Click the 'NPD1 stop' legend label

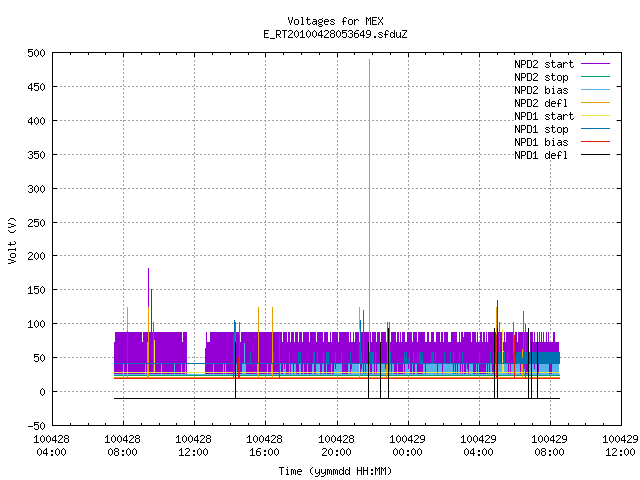541,129
